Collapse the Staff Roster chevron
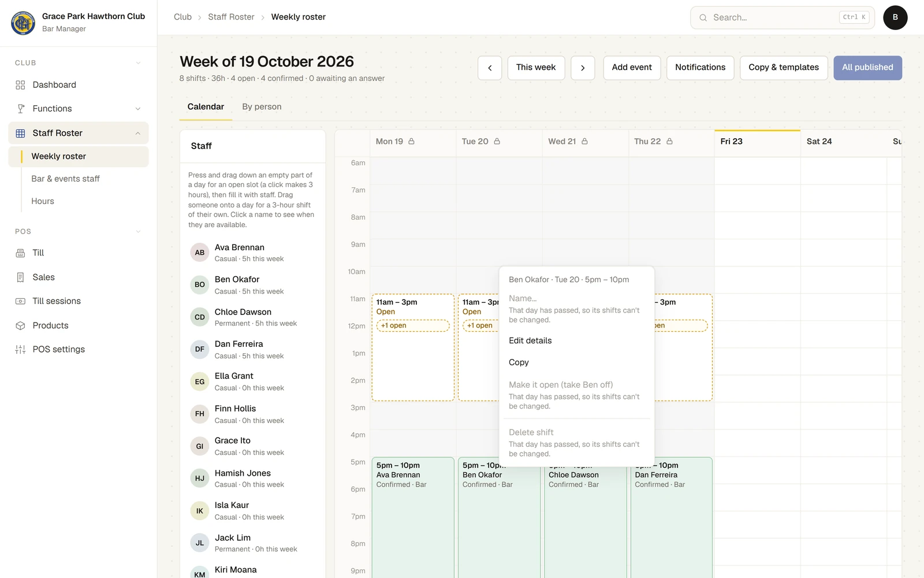This screenshot has height=578, width=924. (138, 133)
